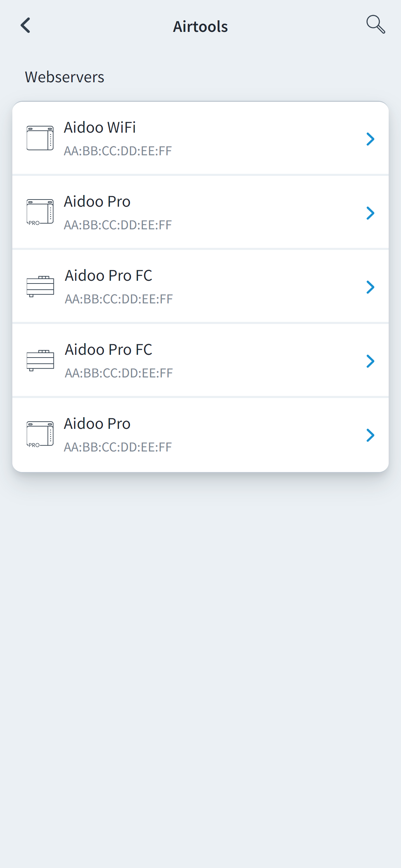Click the first Aidoo Pro FC device icon
This screenshot has height=868, width=401.
point(40,286)
